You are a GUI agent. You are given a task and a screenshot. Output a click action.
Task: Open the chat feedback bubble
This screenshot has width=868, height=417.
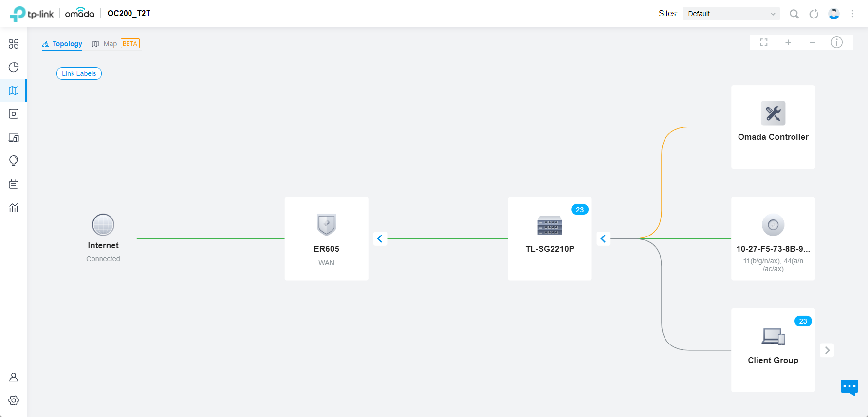click(849, 387)
